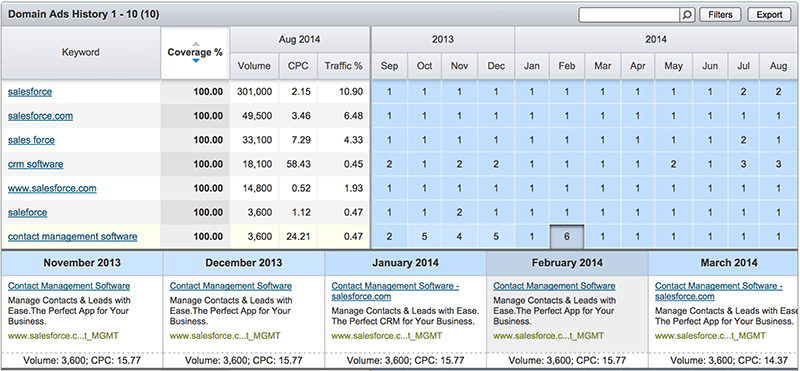Open contact management software keyword link
The height and width of the screenshot is (371, 800).
tap(72, 237)
